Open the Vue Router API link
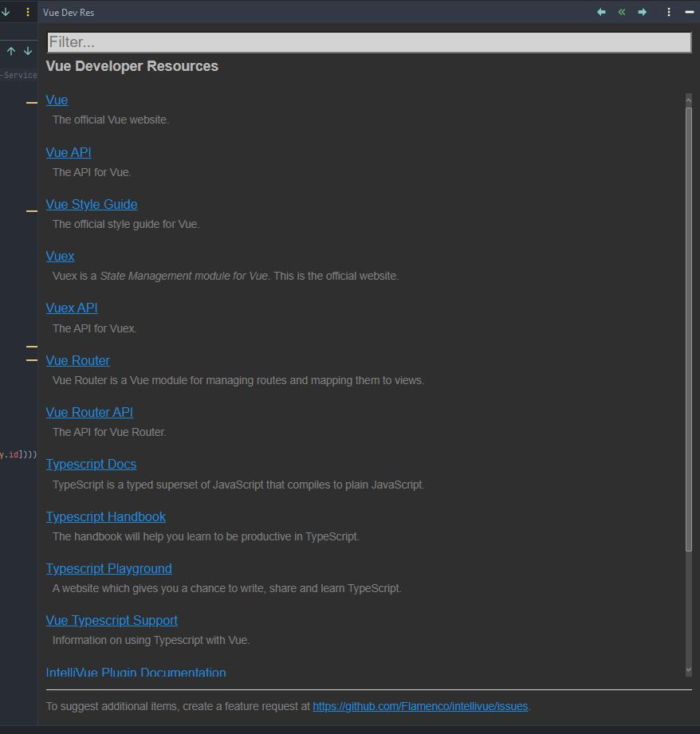 (x=89, y=412)
